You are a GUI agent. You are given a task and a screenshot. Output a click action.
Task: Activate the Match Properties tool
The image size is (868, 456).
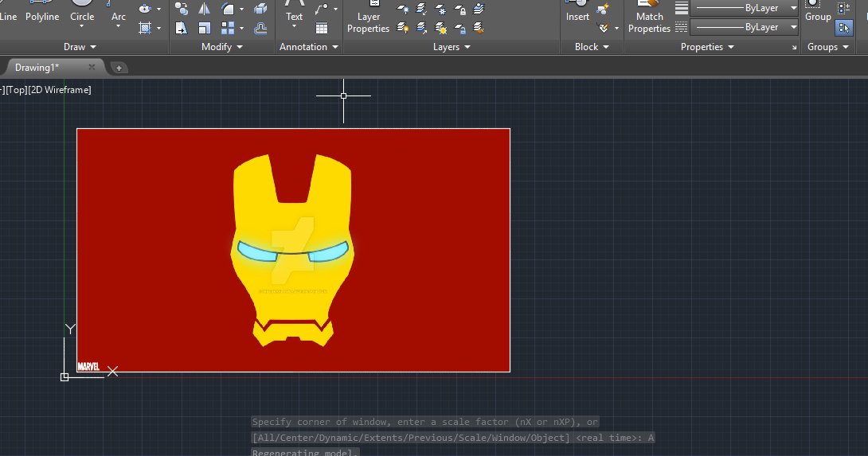649,19
